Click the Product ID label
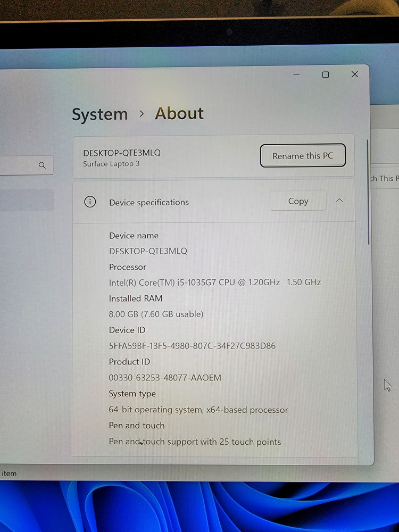Viewport: 399px width, 532px height. (129, 362)
